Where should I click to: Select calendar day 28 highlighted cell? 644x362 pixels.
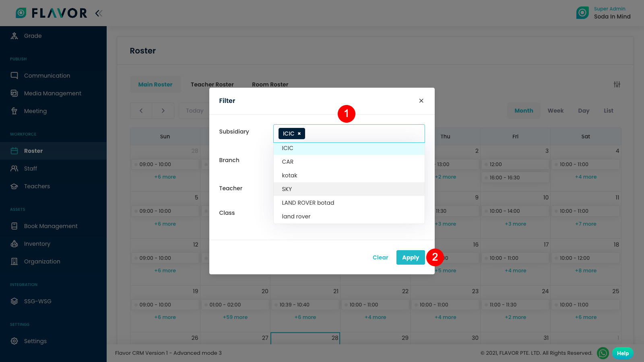tap(305, 338)
